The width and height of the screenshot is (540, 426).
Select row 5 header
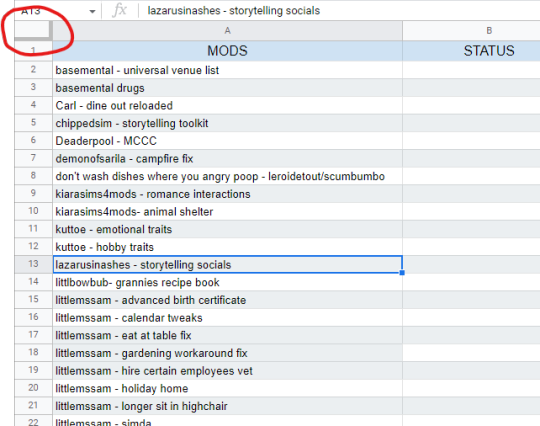point(33,123)
